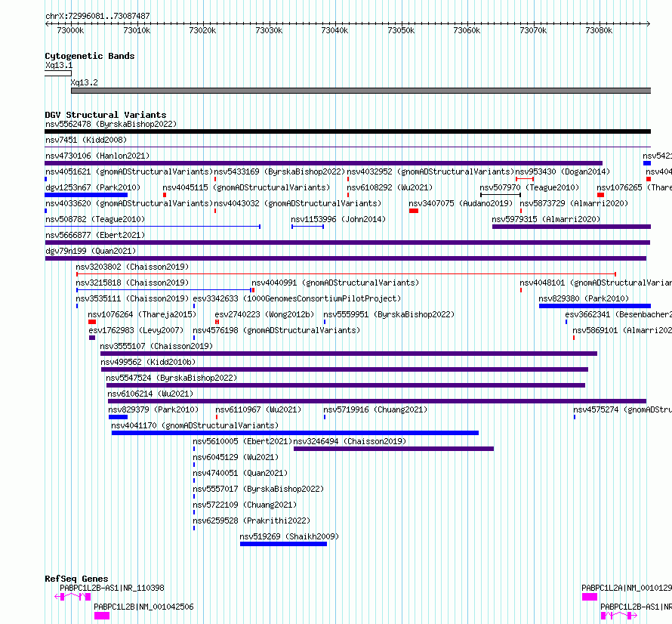Click nsv3215818 (Chaisson2019) label

(x=132, y=283)
